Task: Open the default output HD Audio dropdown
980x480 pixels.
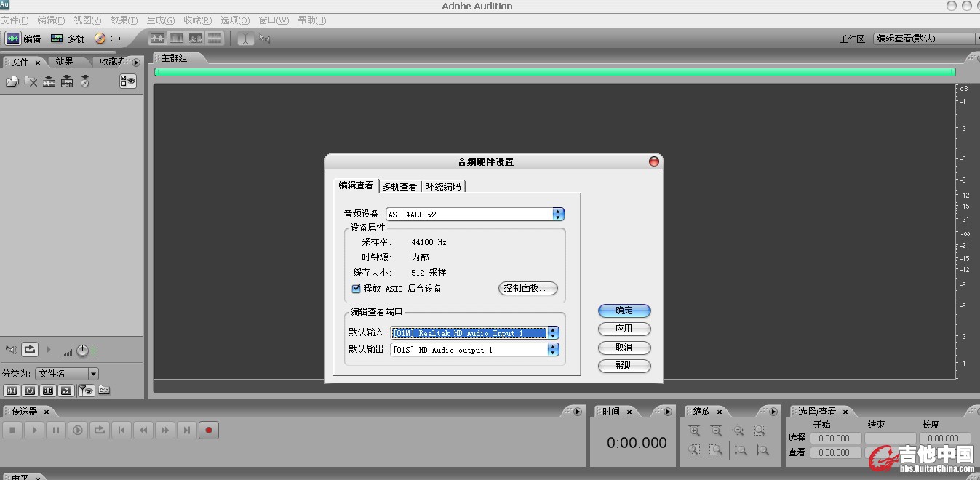Action: pos(474,350)
